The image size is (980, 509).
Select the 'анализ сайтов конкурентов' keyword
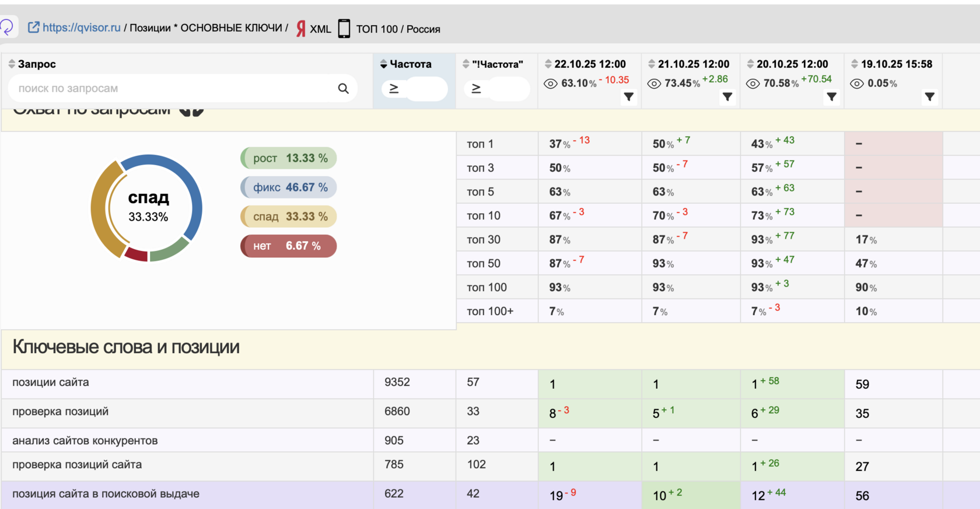(85, 441)
